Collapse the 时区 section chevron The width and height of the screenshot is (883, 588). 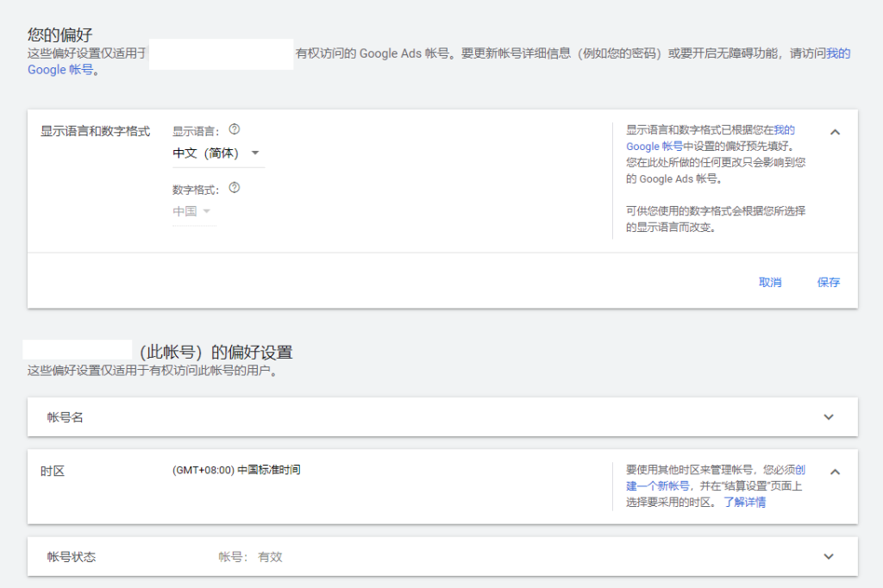[835, 472]
